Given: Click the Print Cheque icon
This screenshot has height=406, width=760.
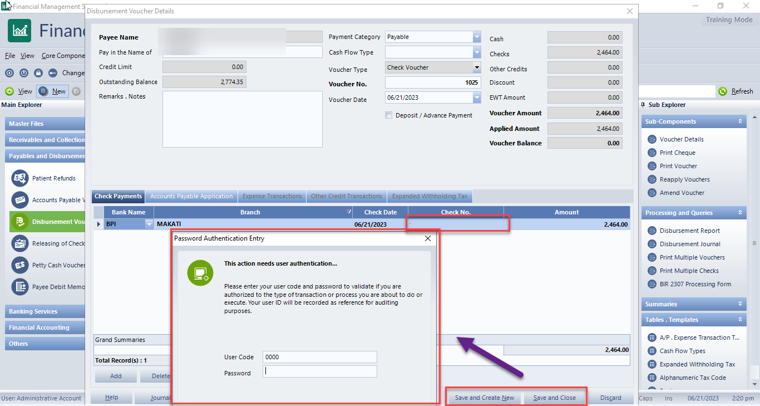Looking at the screenshot, I should point(652,153).
